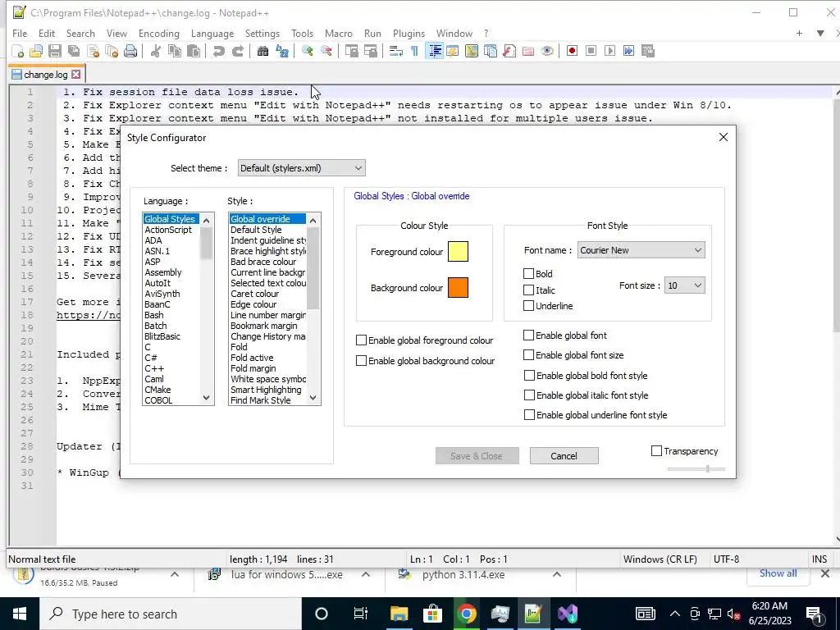Open the Font size dropdown
This screenshot has height=630, width=840.
click(684, 285)
